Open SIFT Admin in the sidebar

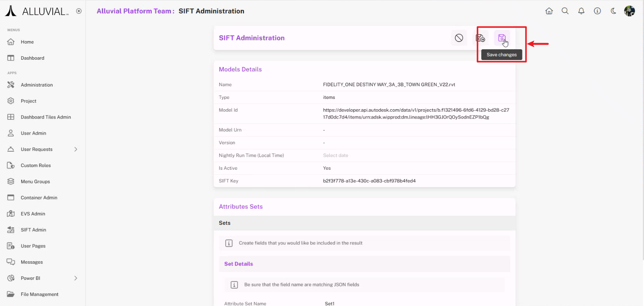tap(33, 230)
